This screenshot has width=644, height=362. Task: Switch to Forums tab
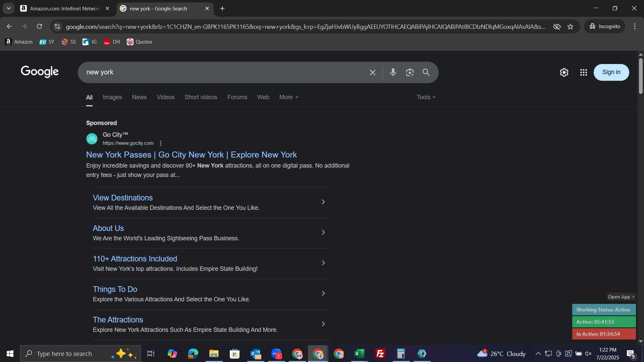pyautogui.click(x=237, y=97)
